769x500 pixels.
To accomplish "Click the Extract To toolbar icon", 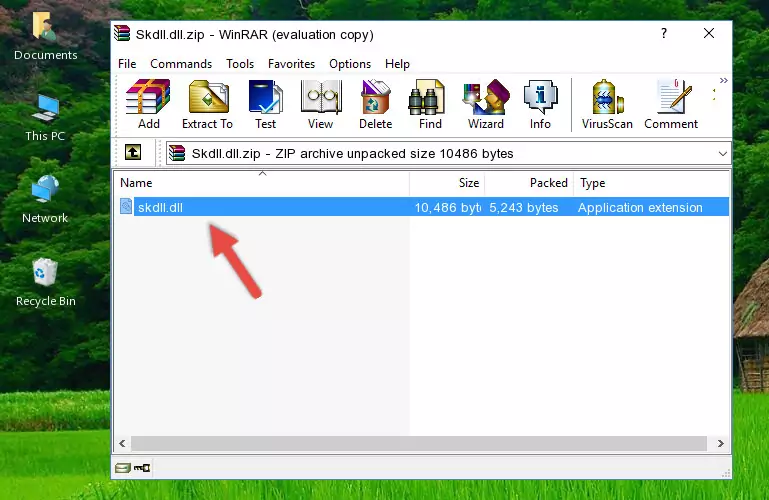I will 207,104.
